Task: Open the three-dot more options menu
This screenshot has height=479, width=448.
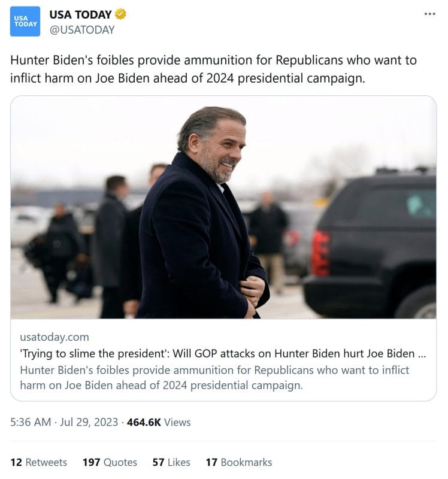Action: pos(429,14)
